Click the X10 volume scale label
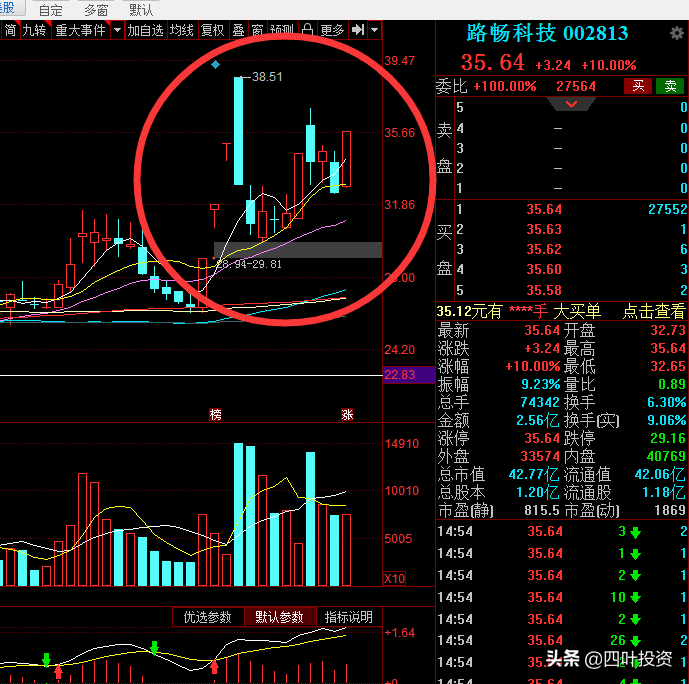Viewport: 689px width, 684px height. coord(395,578)
